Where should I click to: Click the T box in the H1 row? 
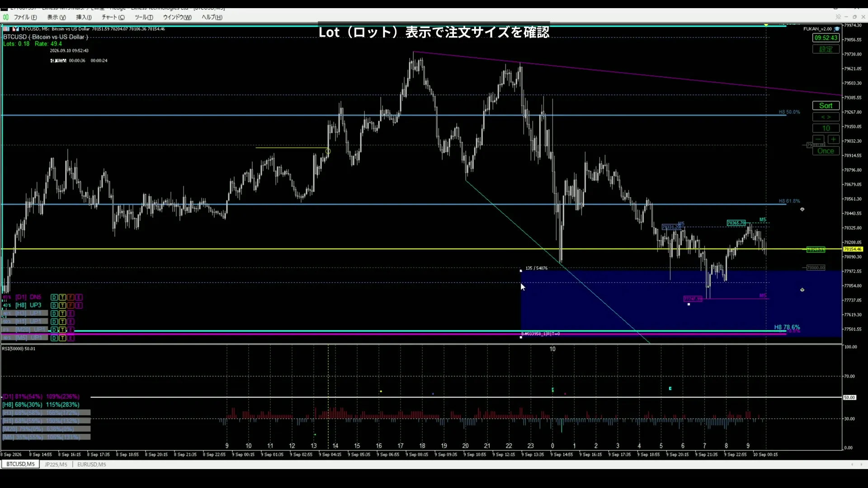(x=62, y=322)
